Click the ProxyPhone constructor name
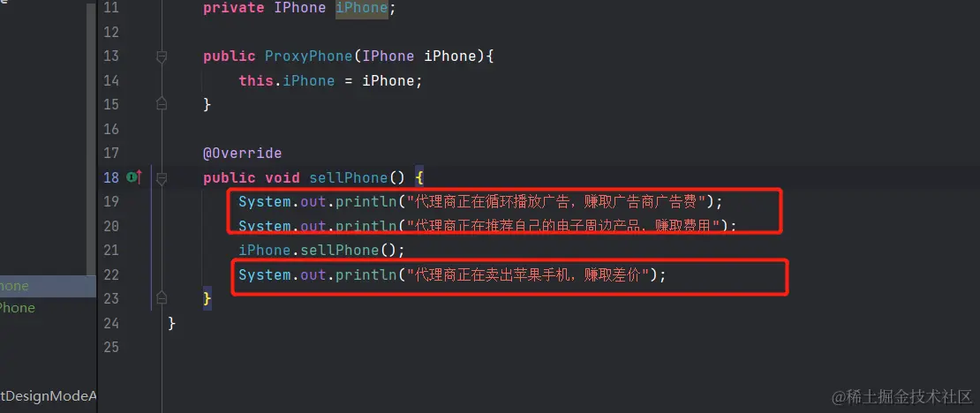The width and height of the screenshot is (980, 413). (309, 56)
